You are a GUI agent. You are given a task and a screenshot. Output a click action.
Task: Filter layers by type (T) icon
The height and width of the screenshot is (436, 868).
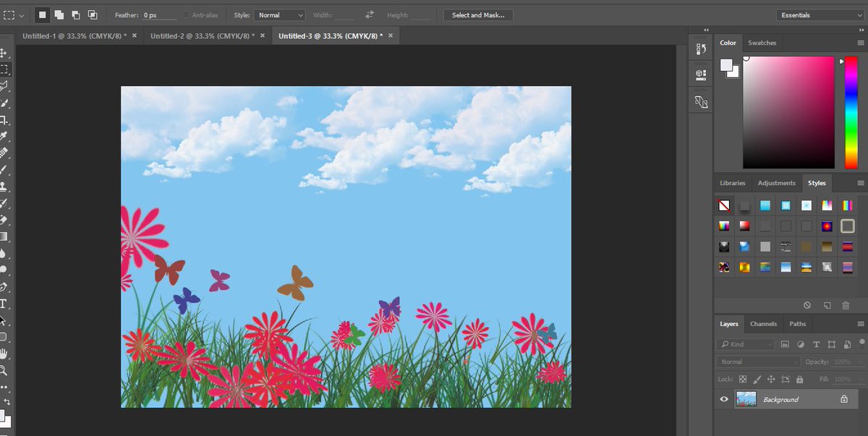[x=817, y=344]
